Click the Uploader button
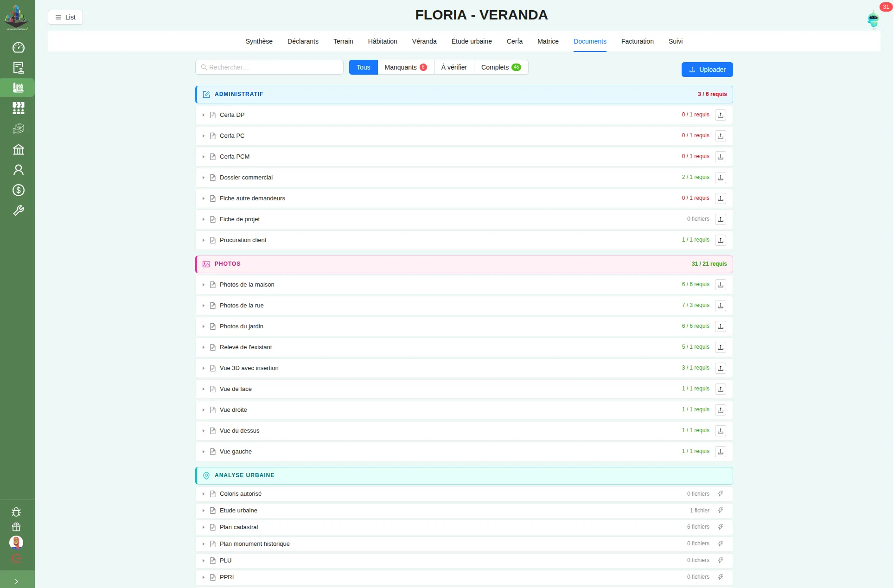 pos(707,70)
